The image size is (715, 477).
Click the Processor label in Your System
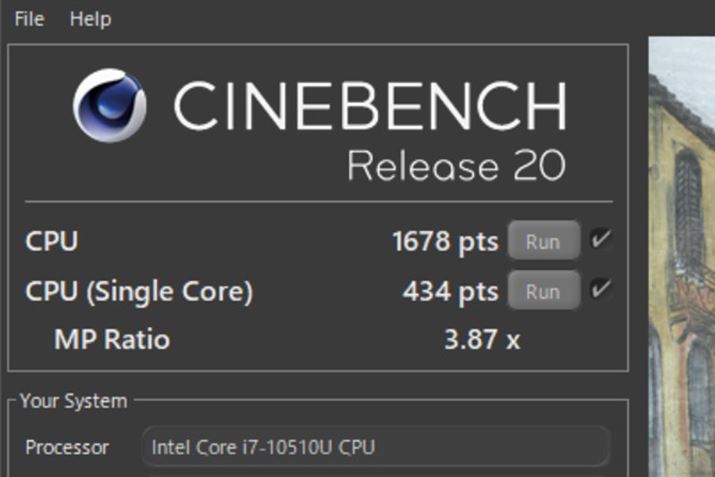(x=67, y=447)
